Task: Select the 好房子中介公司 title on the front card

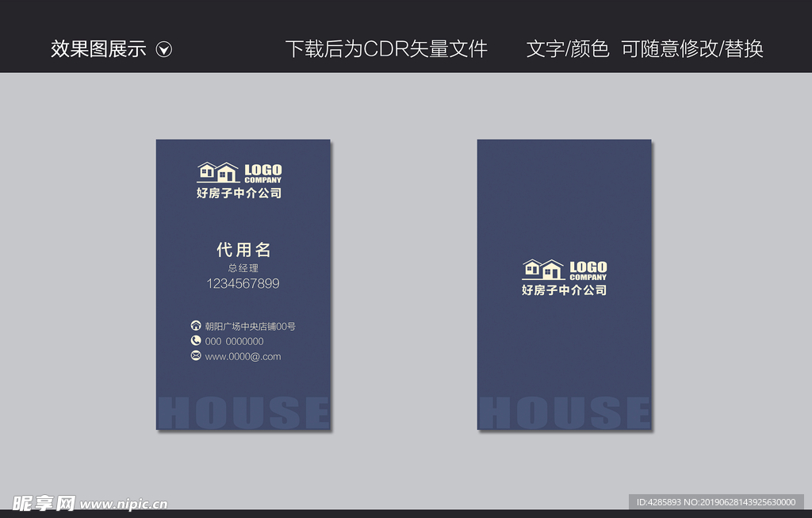Action: pos(239,193)
